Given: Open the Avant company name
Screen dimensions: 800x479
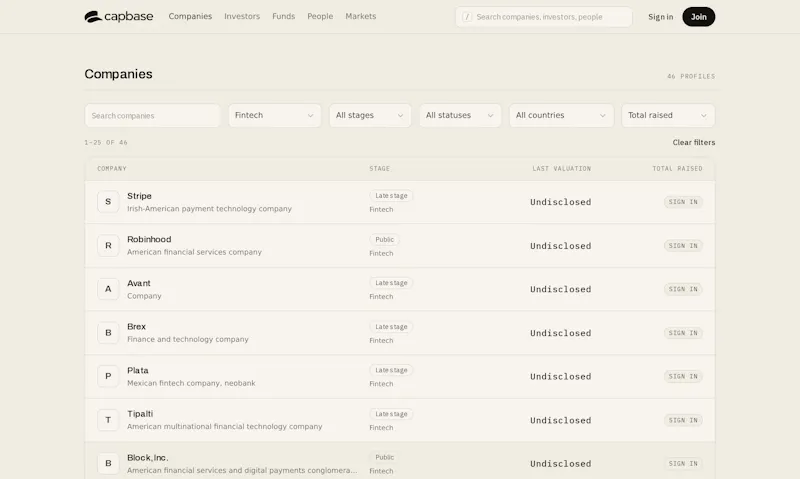Looking at the screenshot, I should click(x=139, y=283).
